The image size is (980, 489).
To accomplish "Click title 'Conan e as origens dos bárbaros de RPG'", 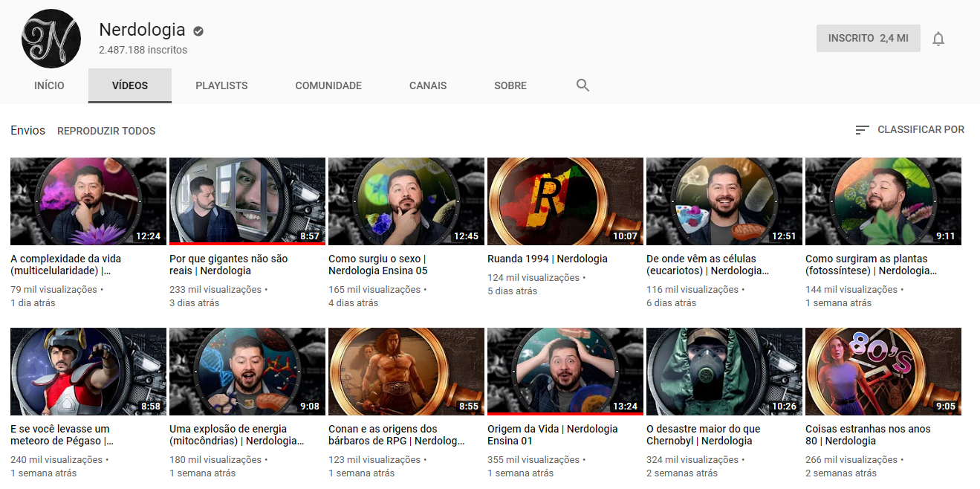I will pyautogui.click(x=397, y=435).
